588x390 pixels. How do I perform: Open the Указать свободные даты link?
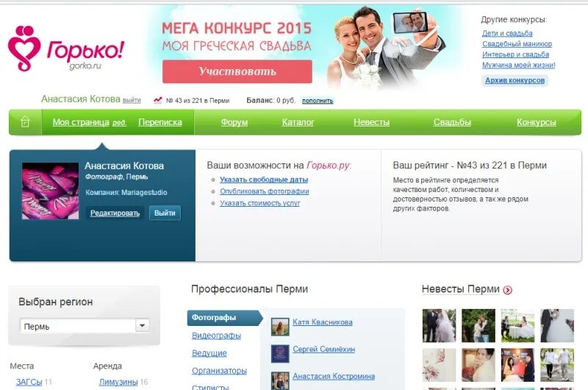coord(264,180)
